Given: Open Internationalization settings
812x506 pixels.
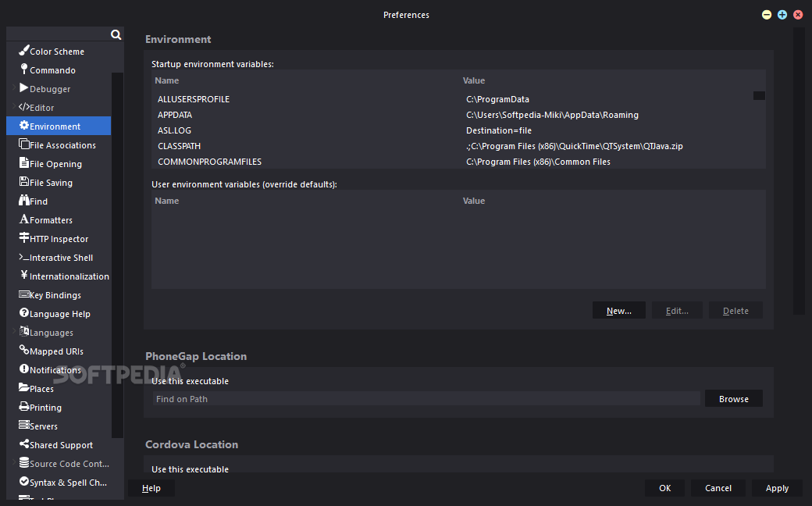Looking at the screenshot, I should click(x=69, y=276).
